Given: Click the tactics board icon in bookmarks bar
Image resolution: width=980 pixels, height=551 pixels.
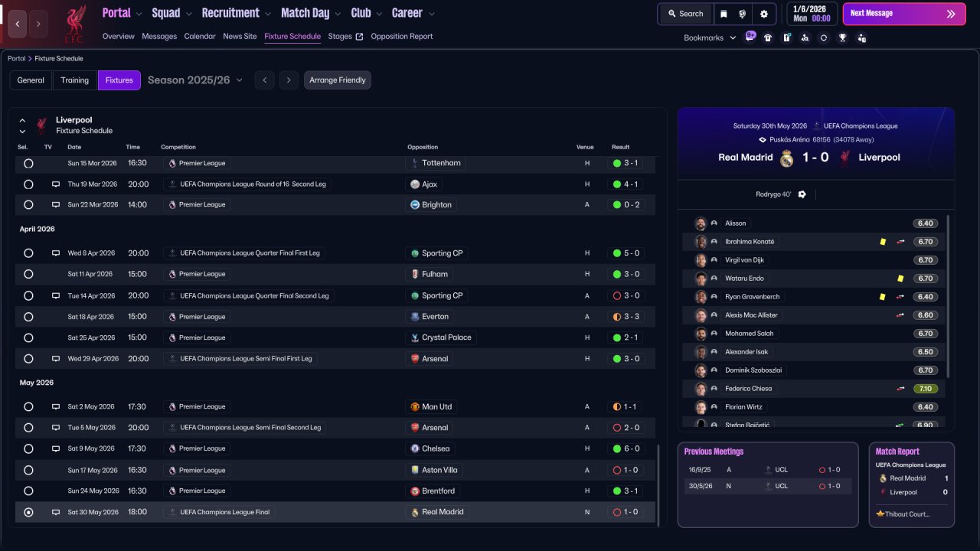Looking at the screenshot, I should [x=786, y=37].
